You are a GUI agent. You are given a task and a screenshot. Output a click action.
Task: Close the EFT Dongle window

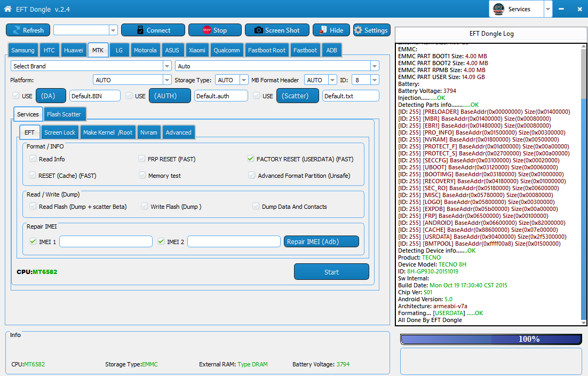pos(579,9)
